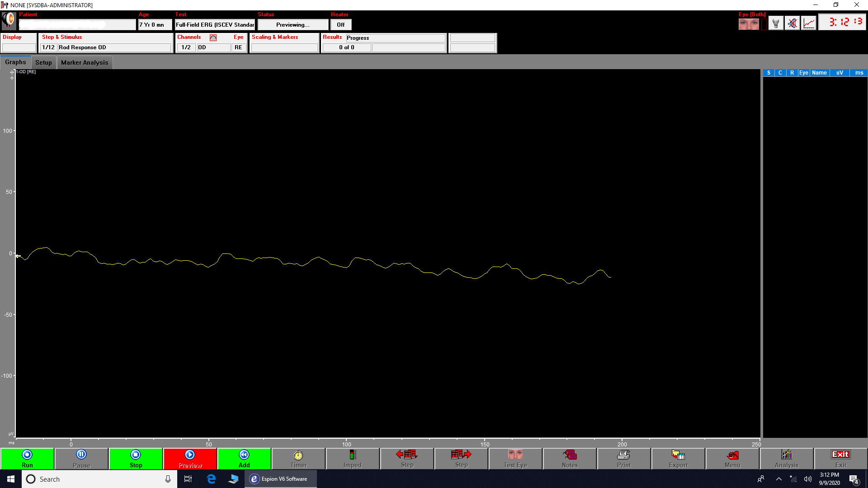Click the Add button
The width and height of the screenshot is (868, 488).
[244, 459]
